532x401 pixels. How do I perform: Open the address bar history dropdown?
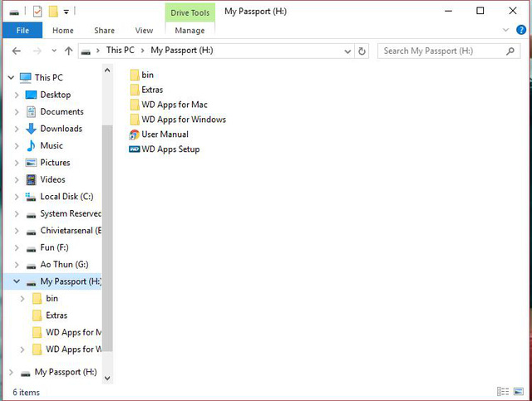[347, 51]
